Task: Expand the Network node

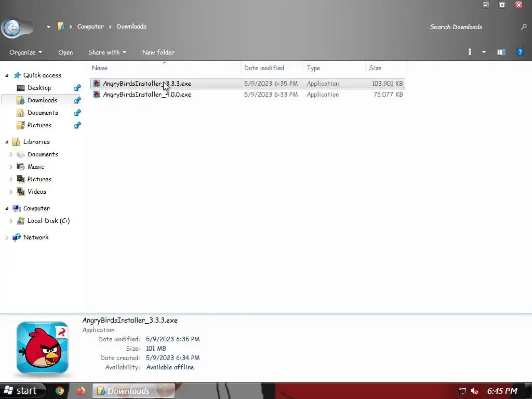Action: pyautogui.click(x=7, y=237)
